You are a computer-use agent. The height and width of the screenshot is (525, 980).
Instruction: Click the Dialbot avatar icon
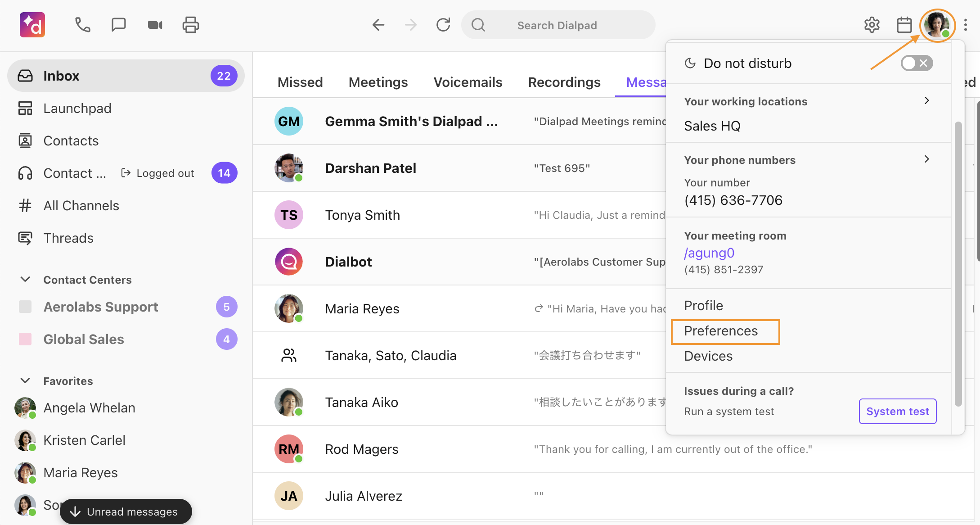click(289, 262)
